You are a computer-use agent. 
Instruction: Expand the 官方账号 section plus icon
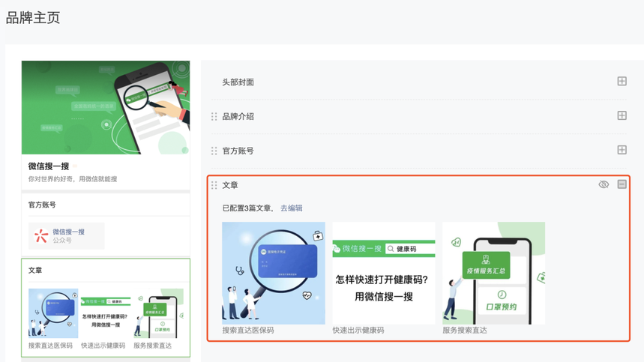coord(622,150)
